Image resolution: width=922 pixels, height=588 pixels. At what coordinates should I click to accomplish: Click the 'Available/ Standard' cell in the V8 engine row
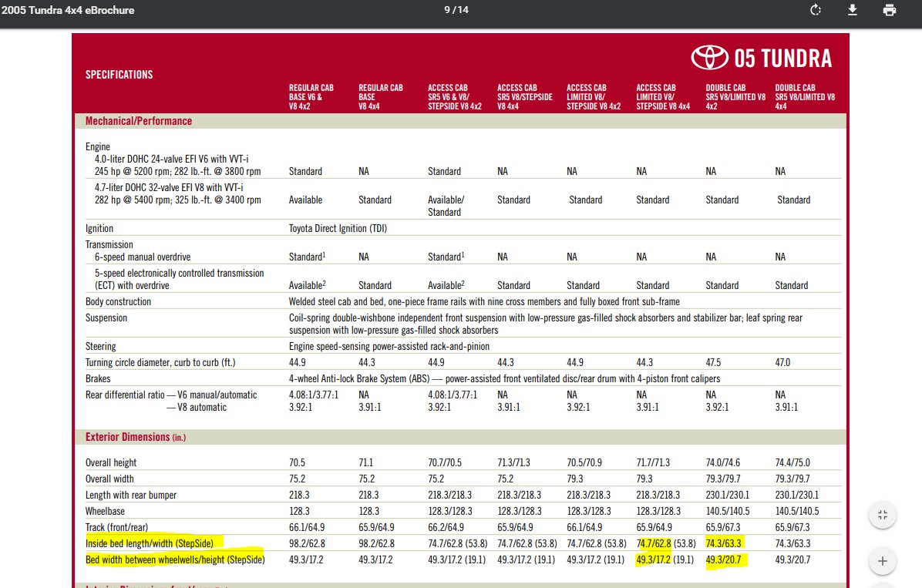(x=446, y=207)
